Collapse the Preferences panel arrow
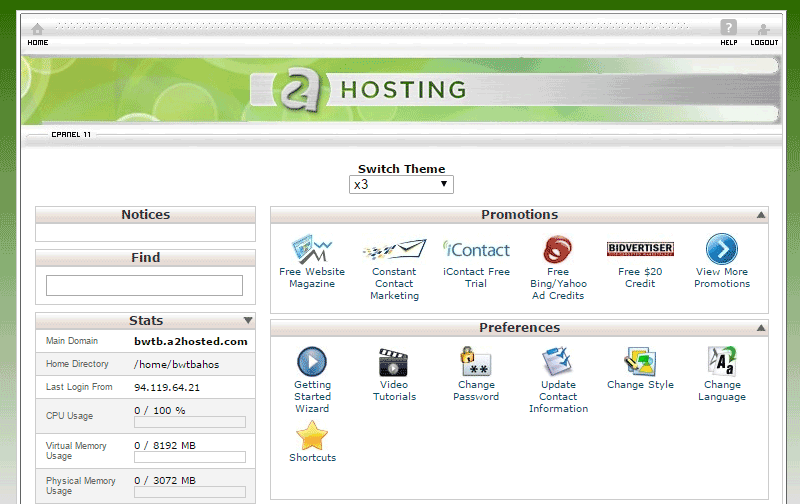800x504 pixels. [761, 328]
